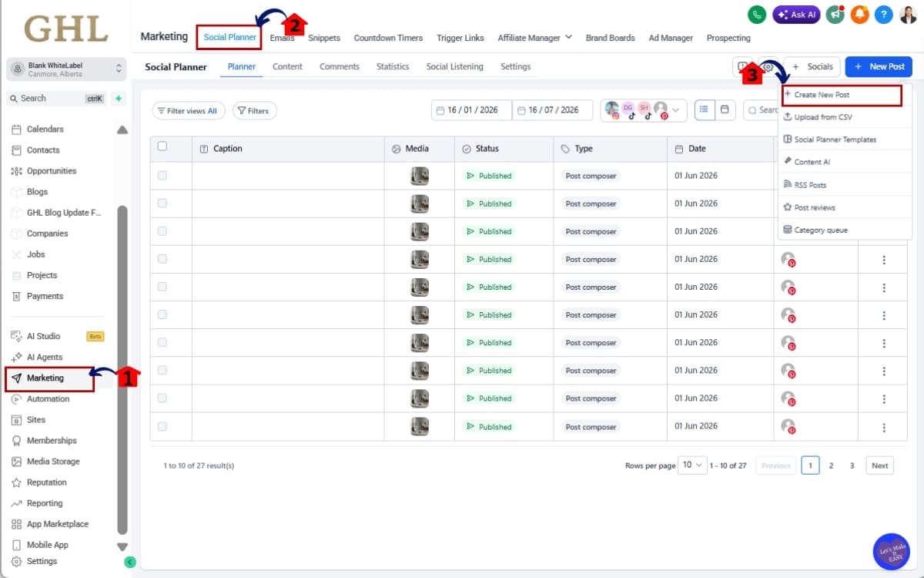
Task: Go to page 3 of results
Action: coord(852,465)
